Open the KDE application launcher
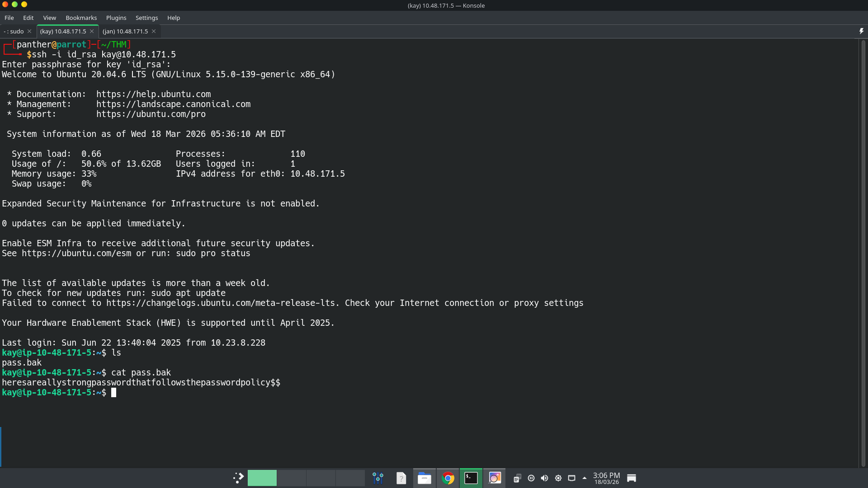 click(x=238, y=478)
